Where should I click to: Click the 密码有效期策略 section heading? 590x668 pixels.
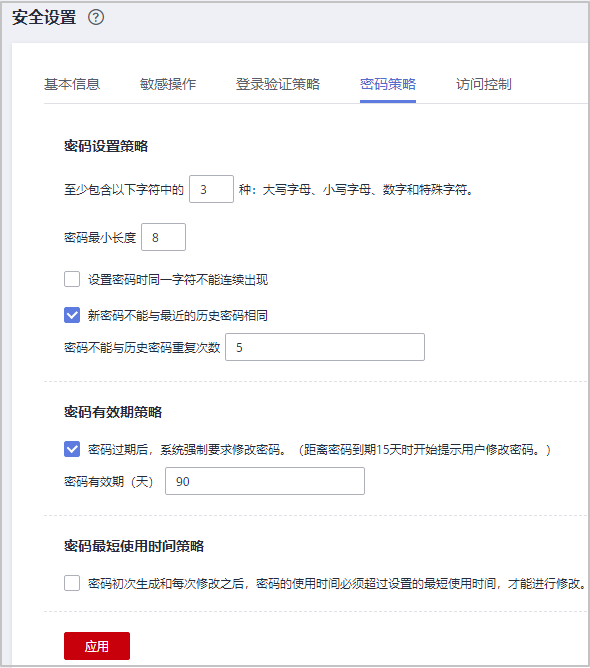click(x=113, y=412)
